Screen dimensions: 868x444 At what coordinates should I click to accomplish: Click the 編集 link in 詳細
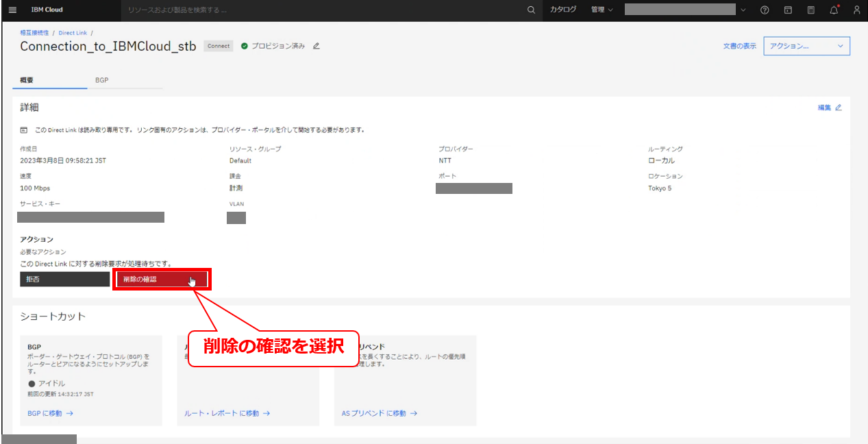click(829, 108)
